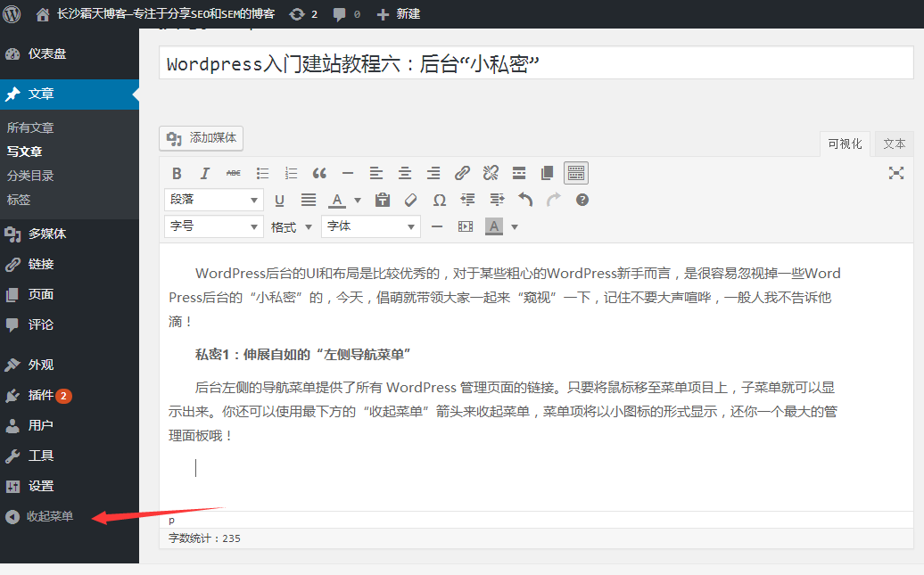
Task: Open the updates indicator showing 2
Action: (303, 14)
